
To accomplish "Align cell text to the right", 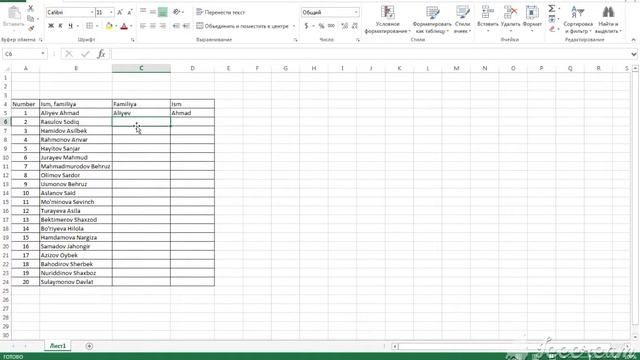I will [x=162, y=26].
